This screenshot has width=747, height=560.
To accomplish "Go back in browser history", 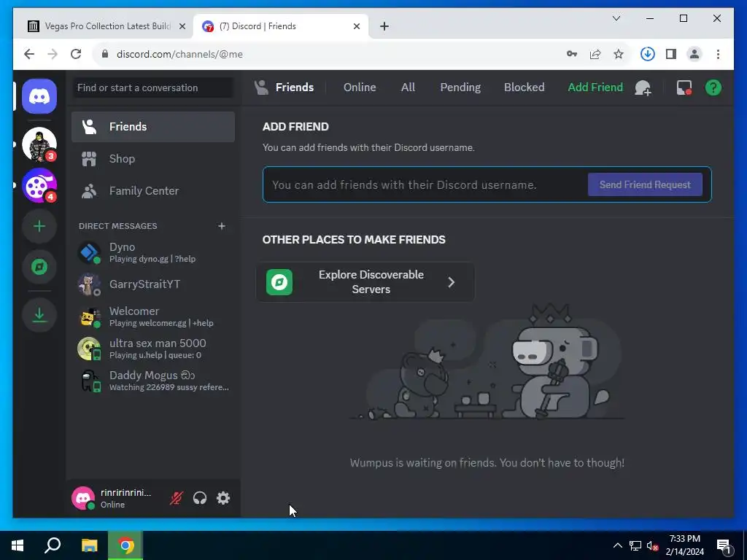I will (29, 54).
